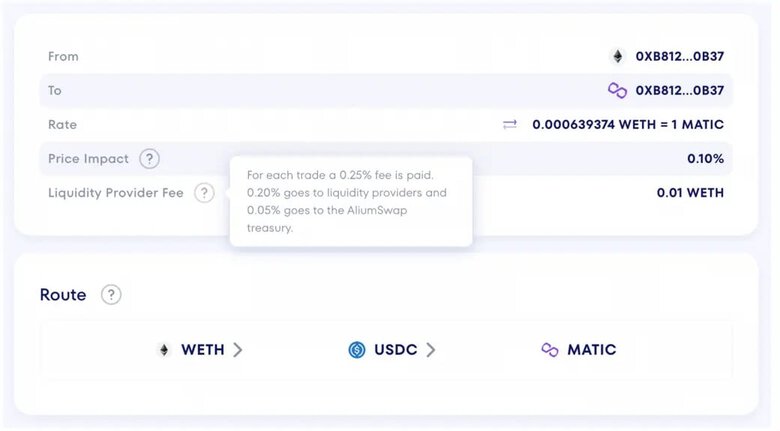The image size is (780, 431).
Task: Click the rate value 0.000639374 WETH = 1 MATIC
Action: point(628,124)
